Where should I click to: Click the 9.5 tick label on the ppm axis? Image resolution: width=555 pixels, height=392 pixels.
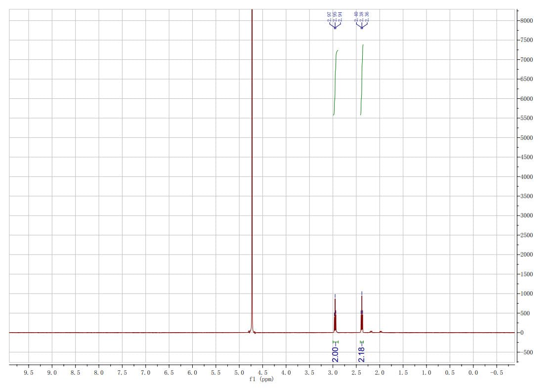29,373
